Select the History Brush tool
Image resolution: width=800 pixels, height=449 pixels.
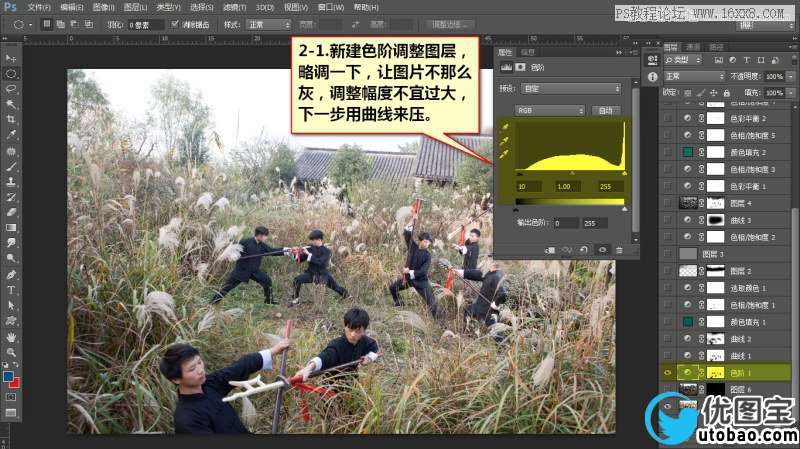[x=11, y=197]
